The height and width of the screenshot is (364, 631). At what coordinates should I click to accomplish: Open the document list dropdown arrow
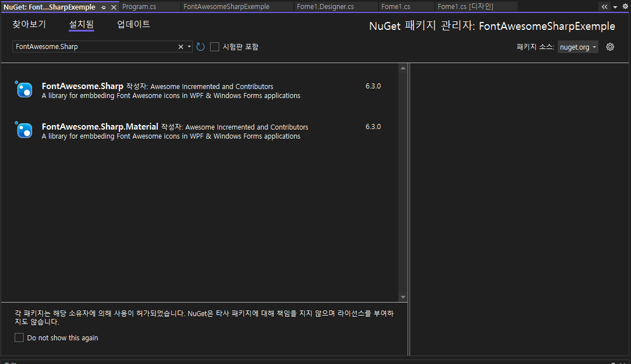pyautogui.click(x=615, y=7)
